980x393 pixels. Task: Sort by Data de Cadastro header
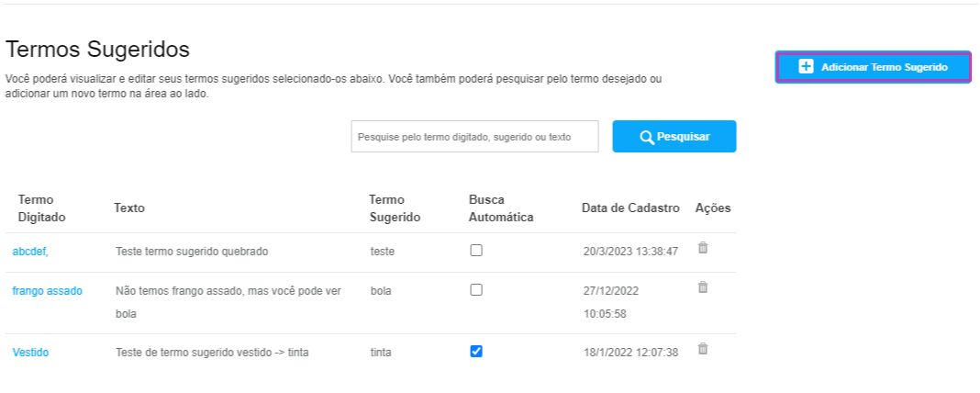coord(630,208)
